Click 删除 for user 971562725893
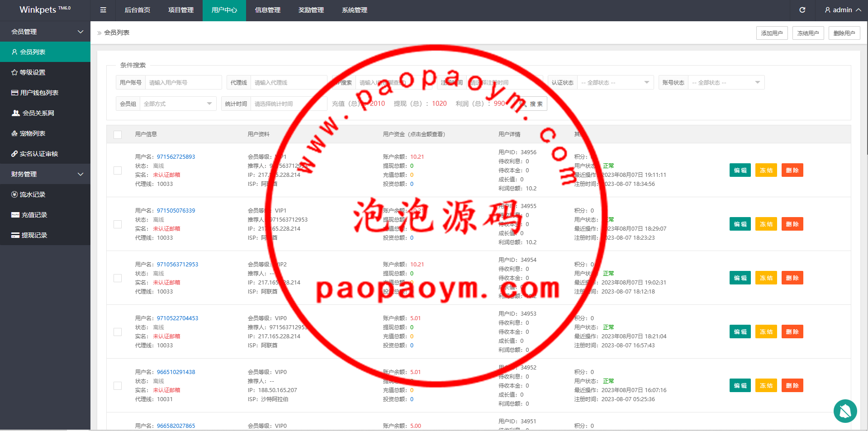The width and height of the screenshot is (868, 431). click(x=792, y=171)
